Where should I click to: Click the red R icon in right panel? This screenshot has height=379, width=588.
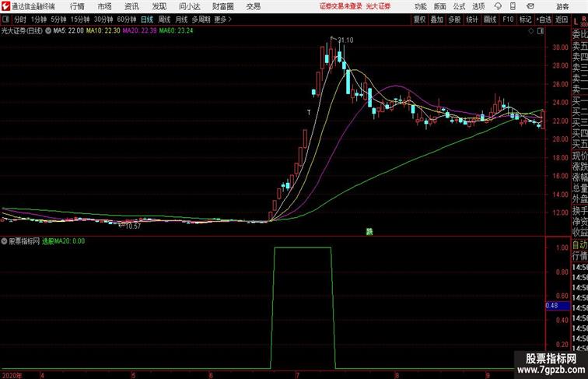click(x=583, y=19)
